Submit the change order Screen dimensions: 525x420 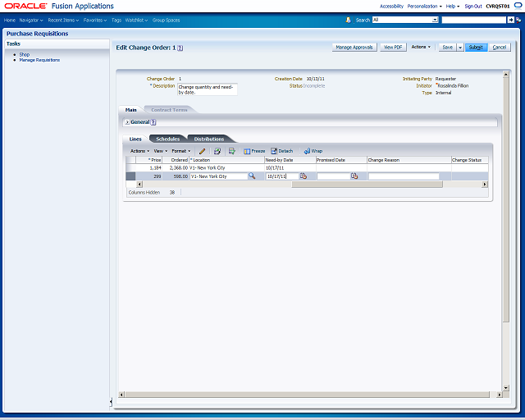[x=476, y=48]
